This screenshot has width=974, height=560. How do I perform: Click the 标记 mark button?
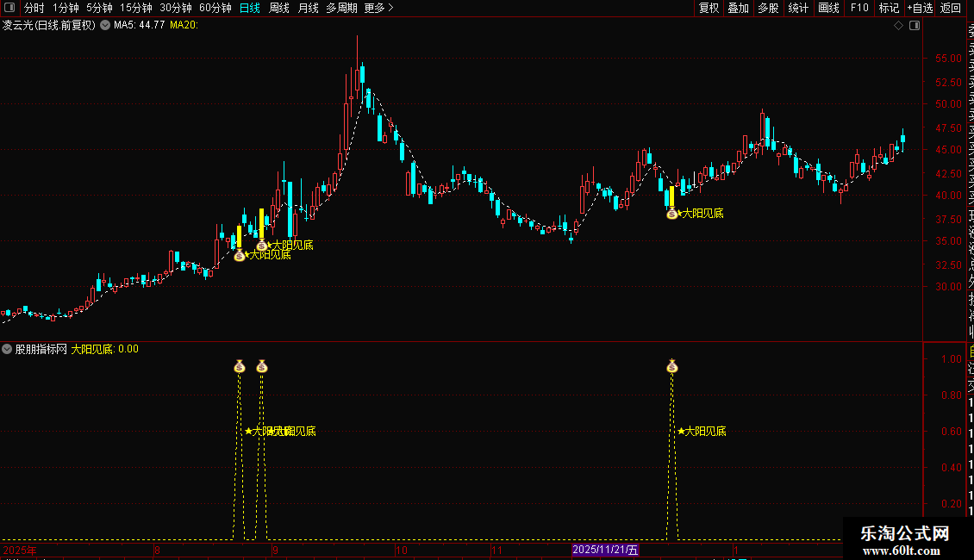coord(889,8)
